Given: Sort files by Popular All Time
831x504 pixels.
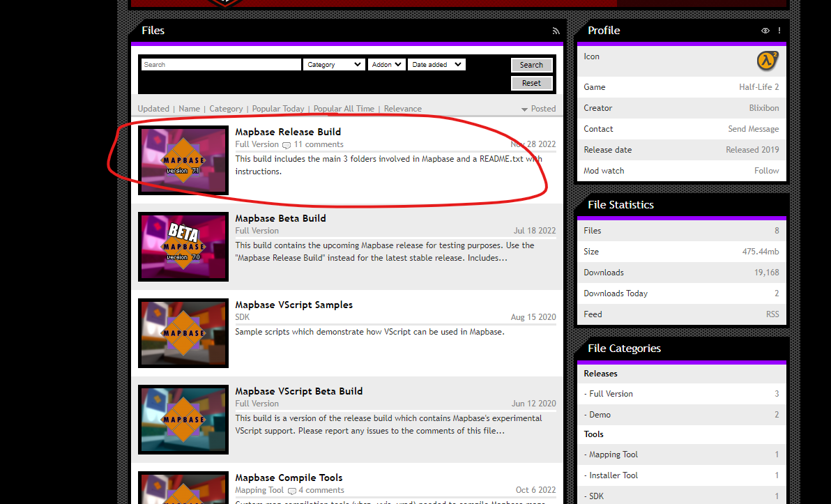Looking at the screenshot, I should 344,109.
